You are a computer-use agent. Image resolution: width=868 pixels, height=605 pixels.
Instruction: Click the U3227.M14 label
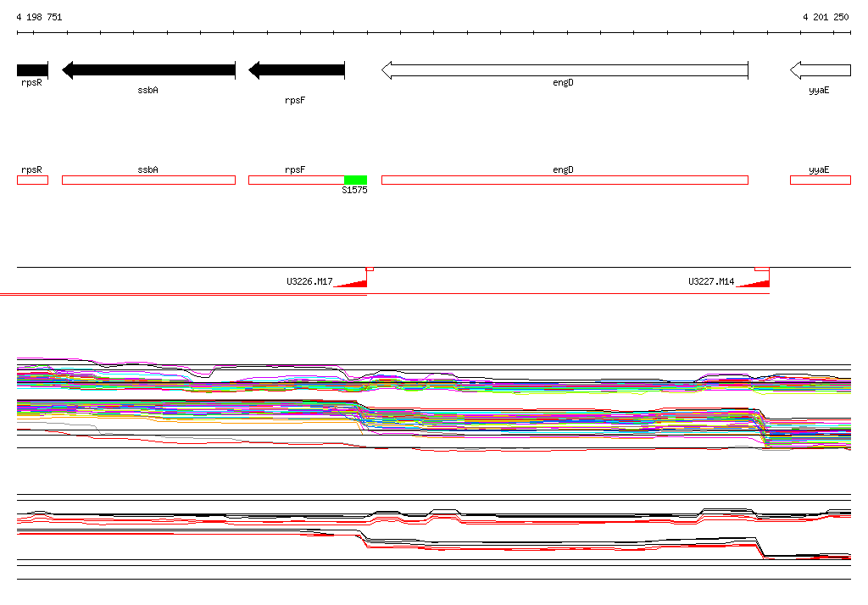click(x=711, y=282)
